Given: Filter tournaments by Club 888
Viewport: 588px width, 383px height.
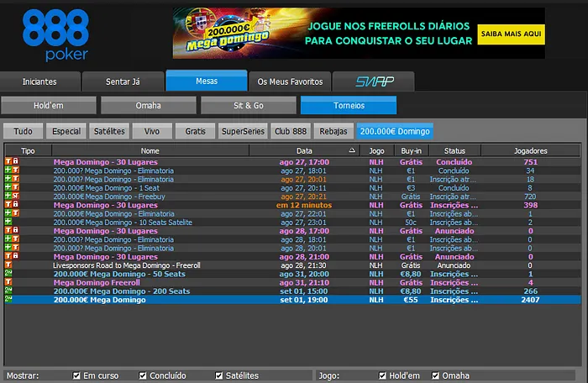Looking at the screenshot, I should (291, 131).
